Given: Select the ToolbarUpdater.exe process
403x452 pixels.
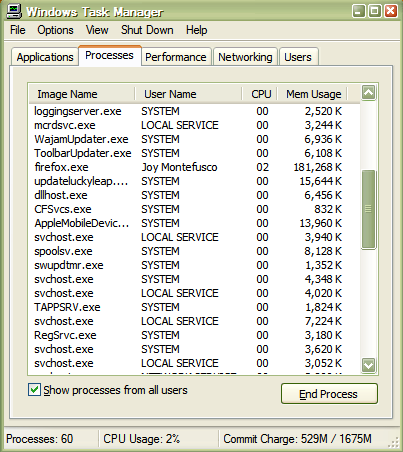Looking at the screenshot, I should 194,153.
